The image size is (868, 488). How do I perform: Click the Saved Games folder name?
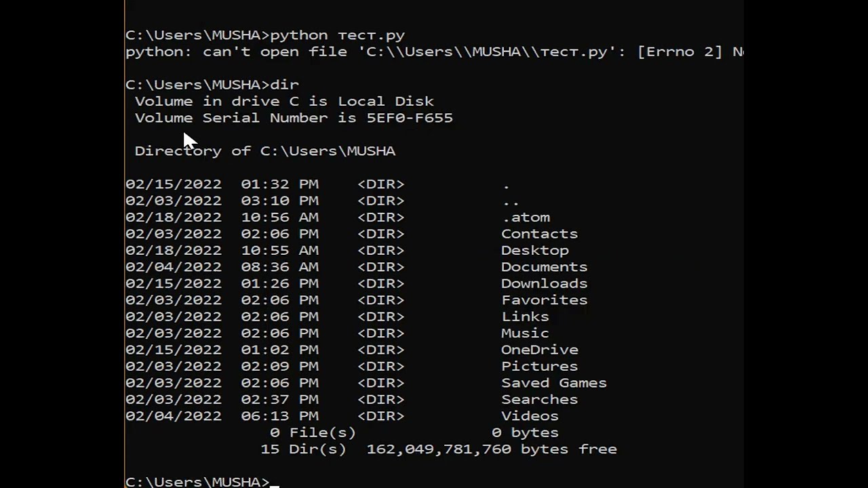(x=554, y=383)
